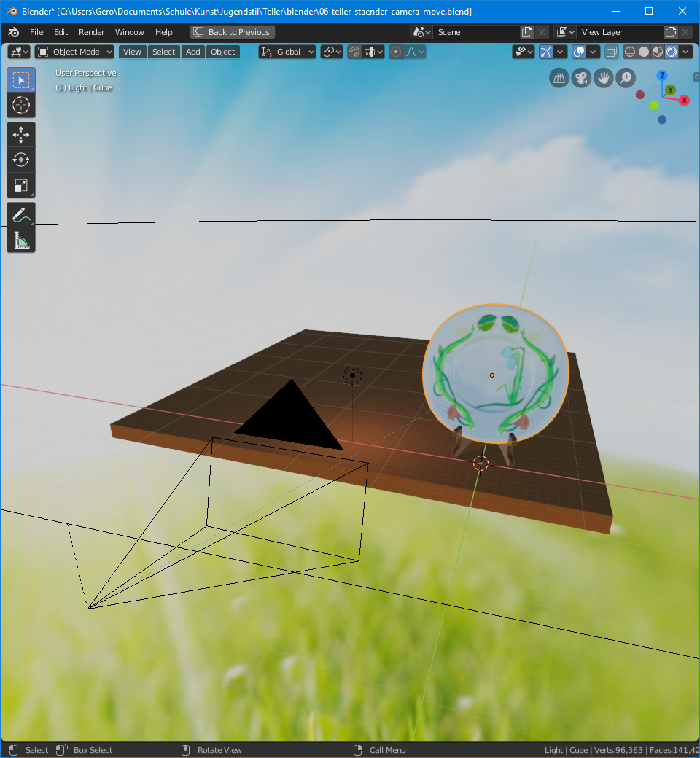700x758 pixels.
Task: Choose the Rotate tool
Action: [x=21, y=160]
